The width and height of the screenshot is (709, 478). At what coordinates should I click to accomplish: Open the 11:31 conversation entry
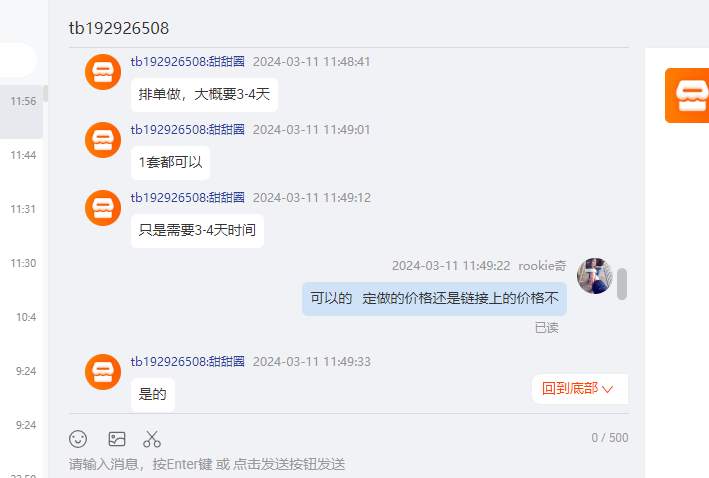pos(21,209)
